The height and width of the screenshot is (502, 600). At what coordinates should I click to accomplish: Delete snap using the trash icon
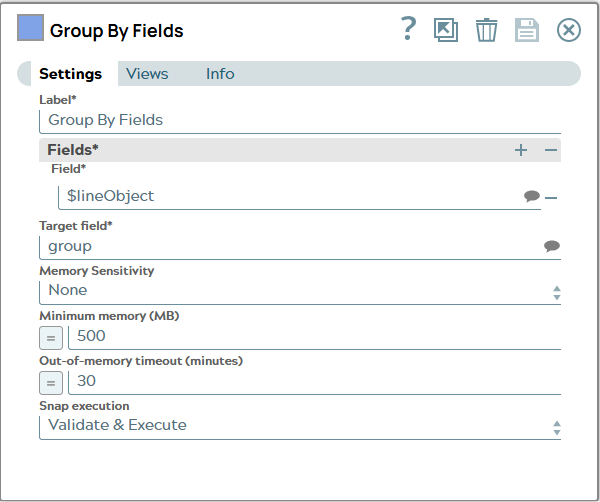pos(486,30)
